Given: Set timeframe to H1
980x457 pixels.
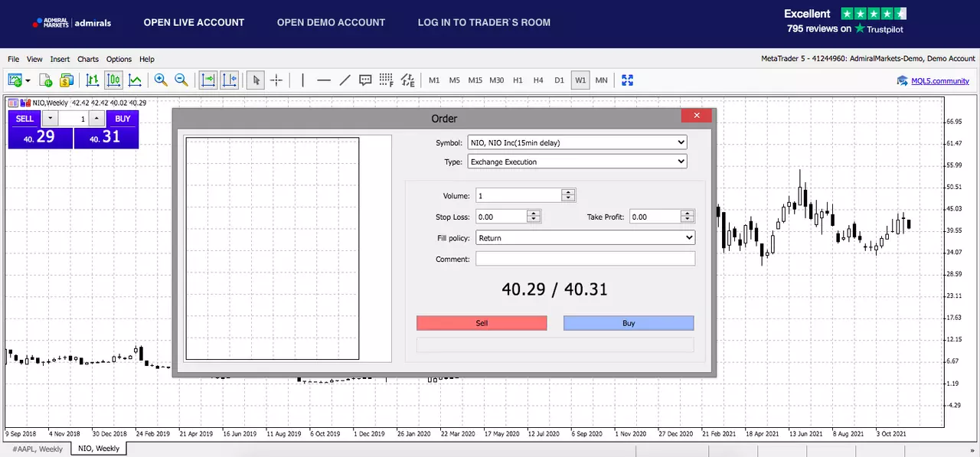Looking at the screenshot, I should pos(518,80).
